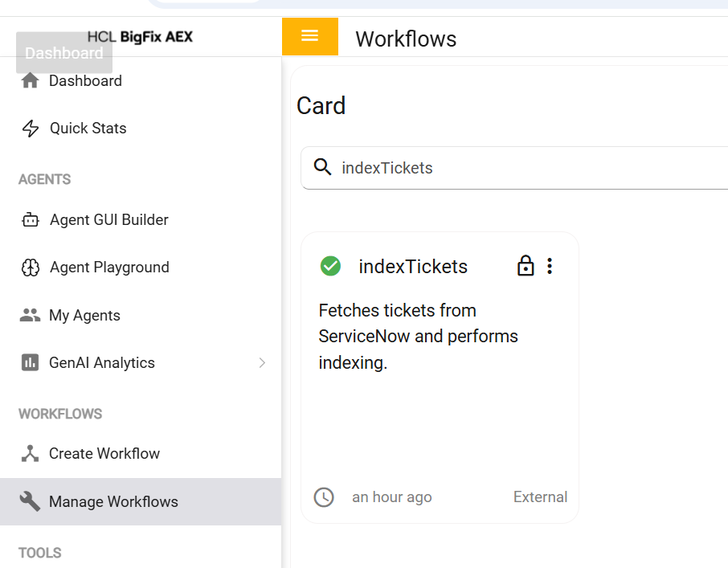This screenshot has height=568, width=728.
Task: Click the search magnifier icon
Action: pos(322,167)
